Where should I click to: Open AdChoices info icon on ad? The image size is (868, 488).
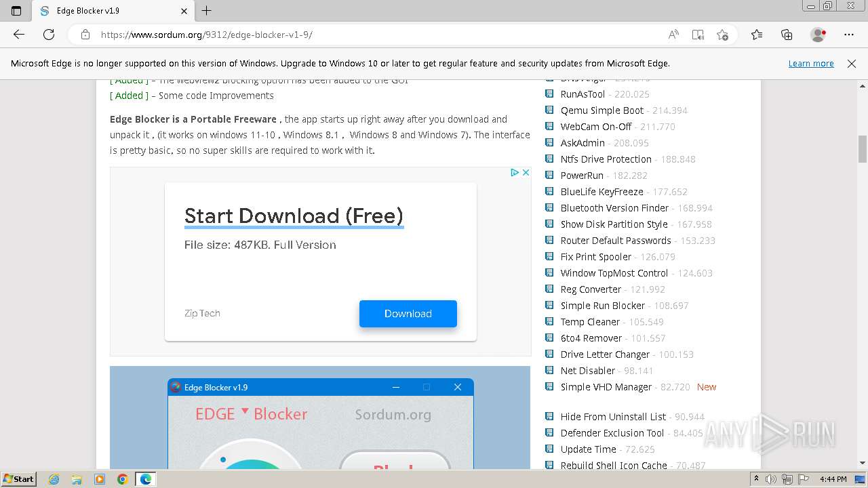point(515,173)
